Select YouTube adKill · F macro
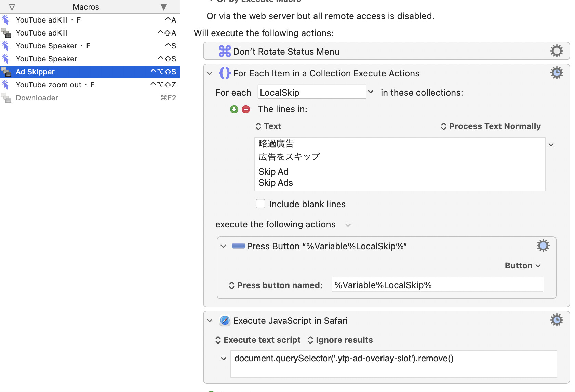 [x=90, y=20]
